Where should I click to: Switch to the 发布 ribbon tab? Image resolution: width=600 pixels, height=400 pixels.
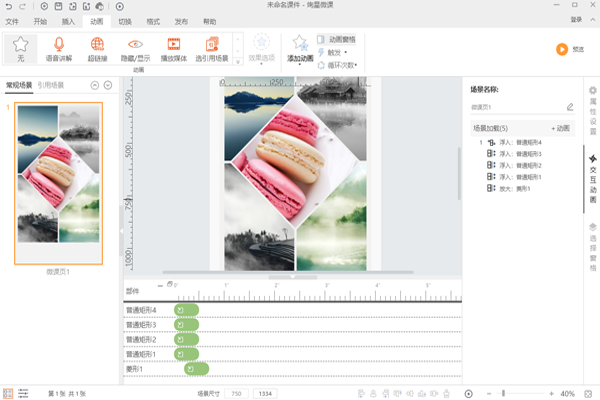[x=181, y=21]
